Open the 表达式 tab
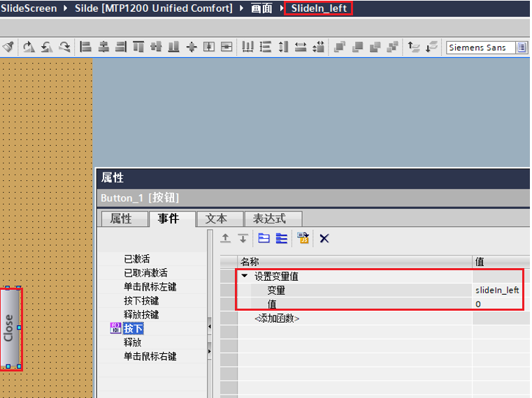 point(268,219)
